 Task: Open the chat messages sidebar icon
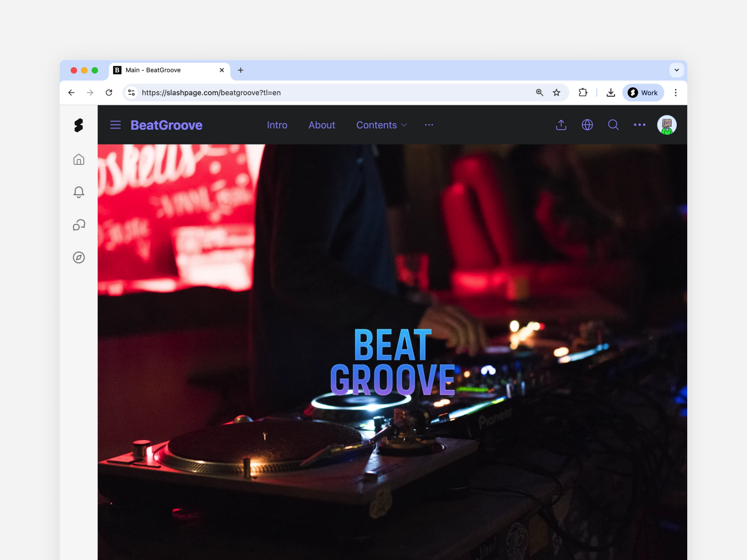point(78,225)
